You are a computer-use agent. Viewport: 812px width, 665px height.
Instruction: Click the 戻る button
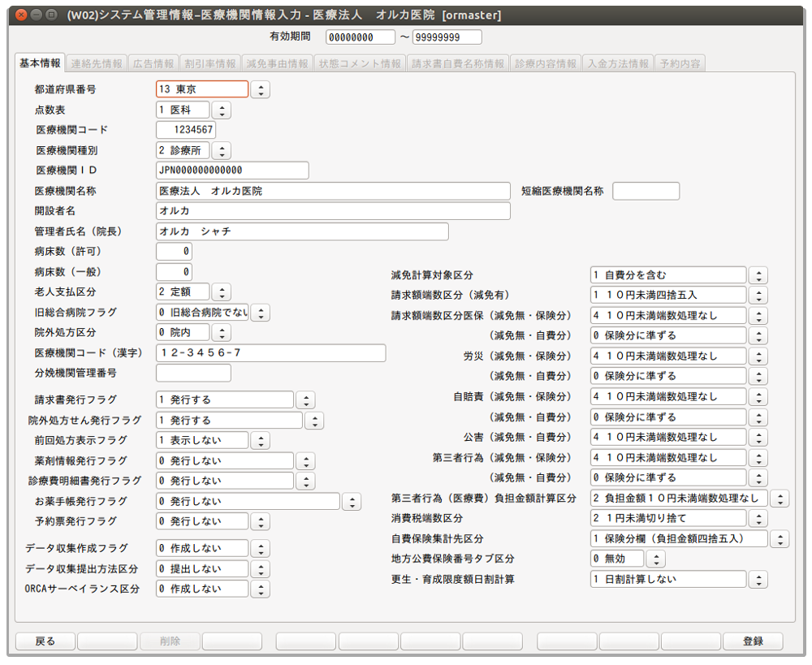click(45, 641)
